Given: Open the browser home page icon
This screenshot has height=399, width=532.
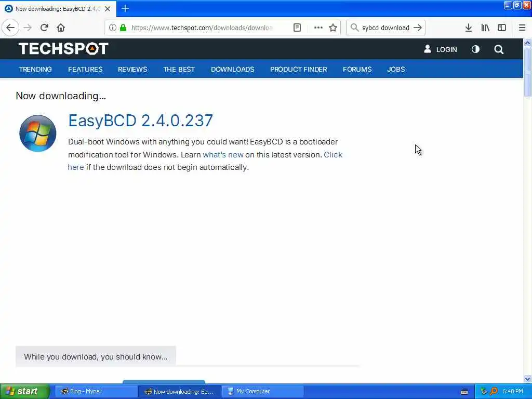Looking at the screenshot, I should 61,28.
